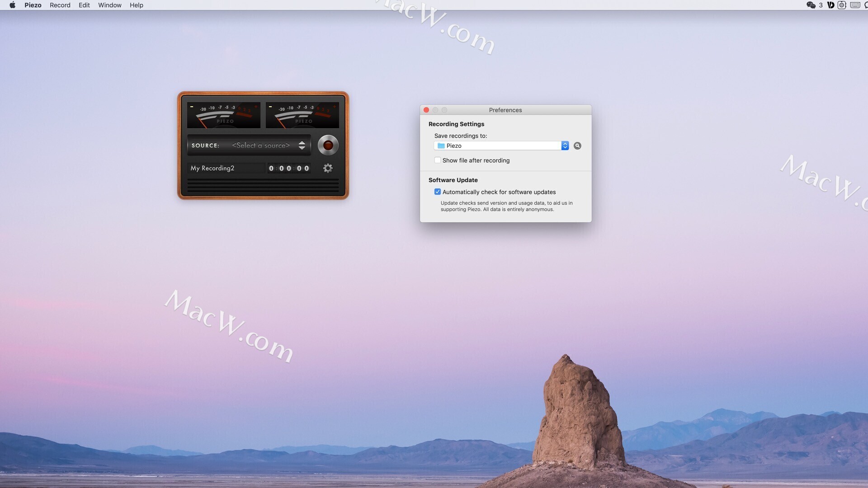Click the SOURCE: label in Piezo
Screen dimensions: 868x488
pos(205,145)
